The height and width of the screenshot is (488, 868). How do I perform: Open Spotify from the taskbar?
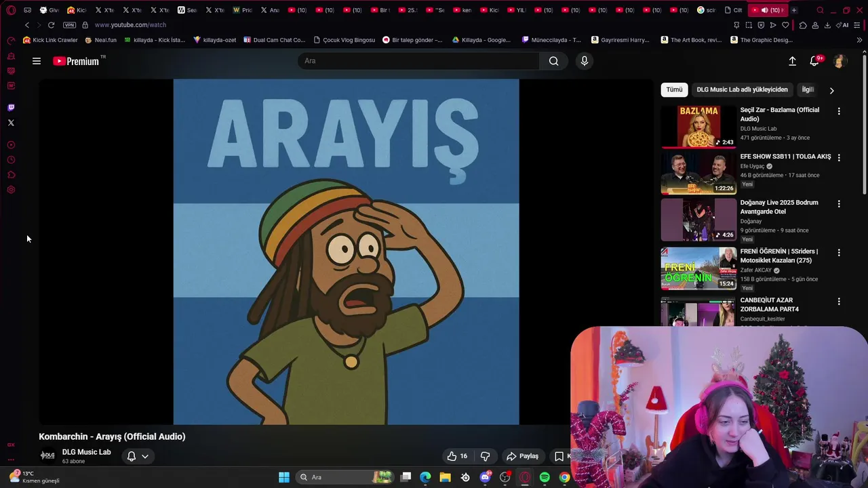[545, 477]
